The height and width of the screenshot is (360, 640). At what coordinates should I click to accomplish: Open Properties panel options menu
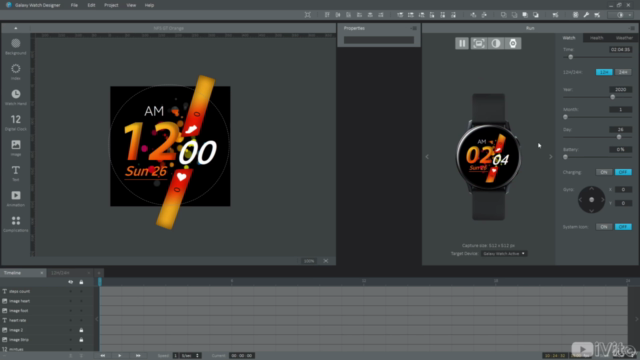(x=413, y=28)
